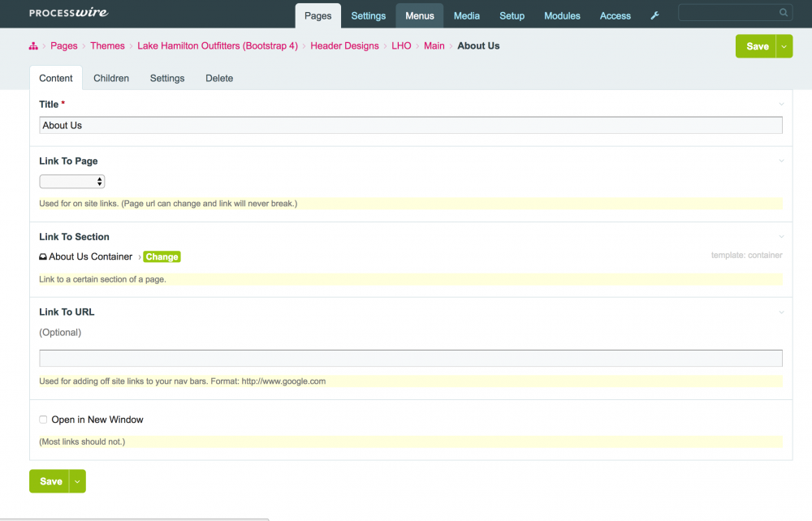Image resolution: width=812 pixels, height=521 pixels.
Task: Click the wrench icon in top navigation
Action: (x=654, y=15)
